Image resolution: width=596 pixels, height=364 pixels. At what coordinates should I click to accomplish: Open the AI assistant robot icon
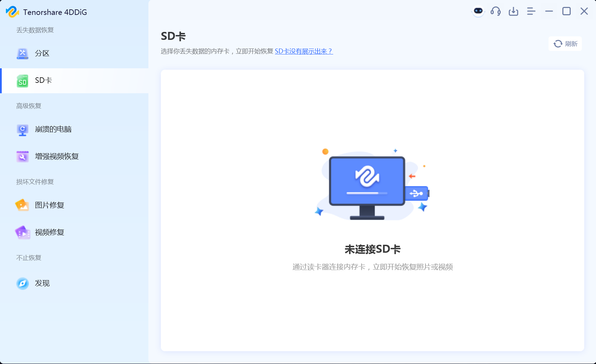pos(478,11)
